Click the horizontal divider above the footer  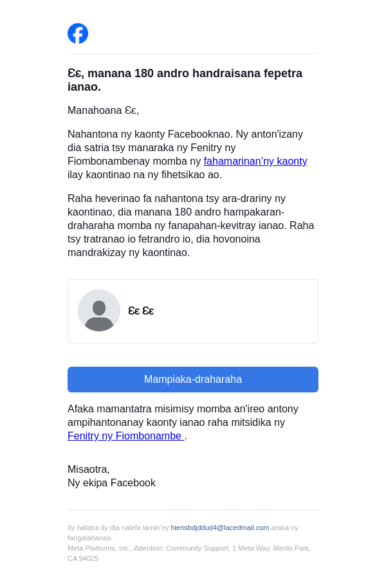[x=193, y=510]
